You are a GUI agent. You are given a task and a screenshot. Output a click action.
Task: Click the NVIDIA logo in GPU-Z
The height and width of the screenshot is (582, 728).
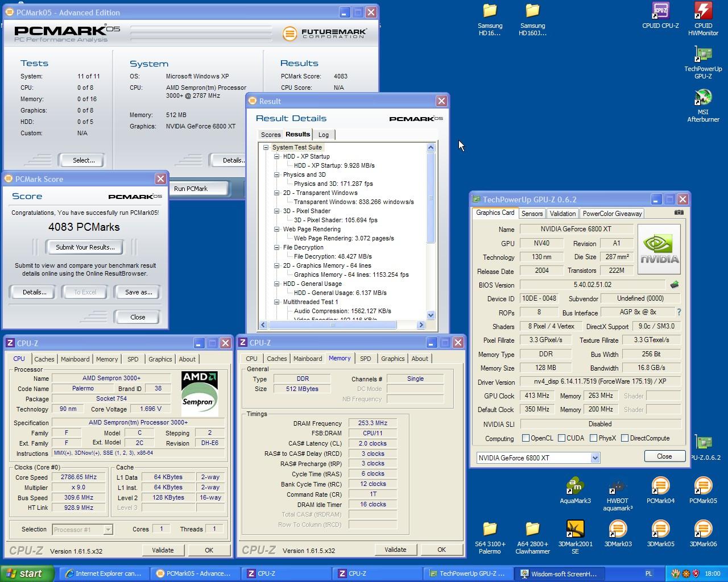click(659, 249)
